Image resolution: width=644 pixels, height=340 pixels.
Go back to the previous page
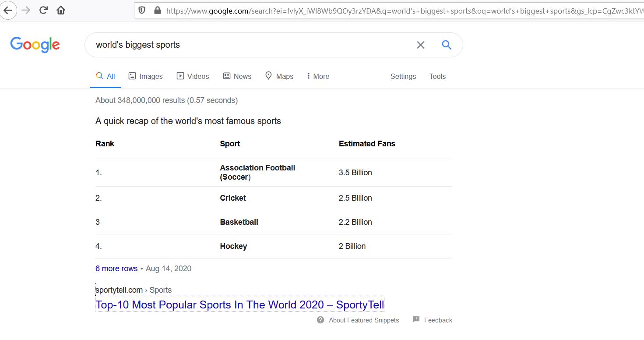(8, 10)
